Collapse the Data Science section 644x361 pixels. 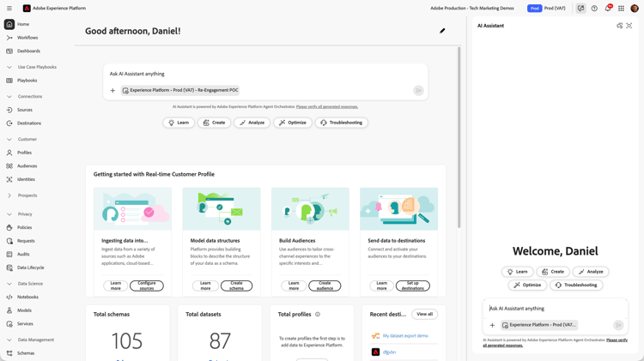click(x=9, y=284)
